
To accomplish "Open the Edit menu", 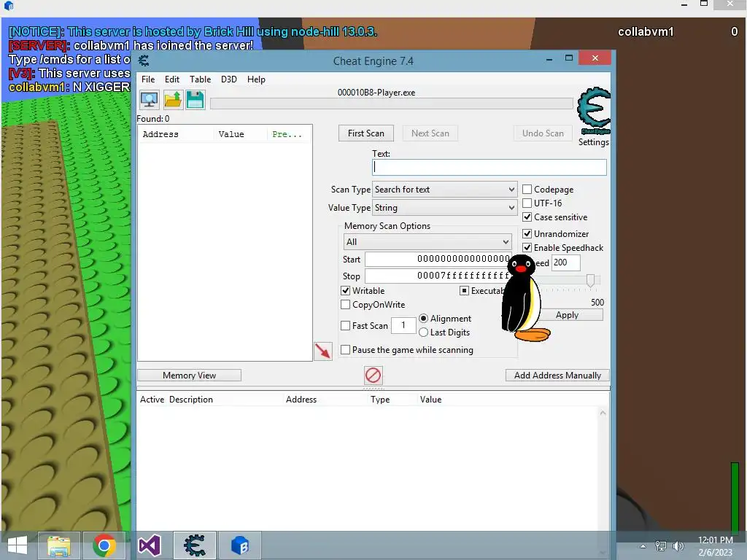I will tap(172, 79).
